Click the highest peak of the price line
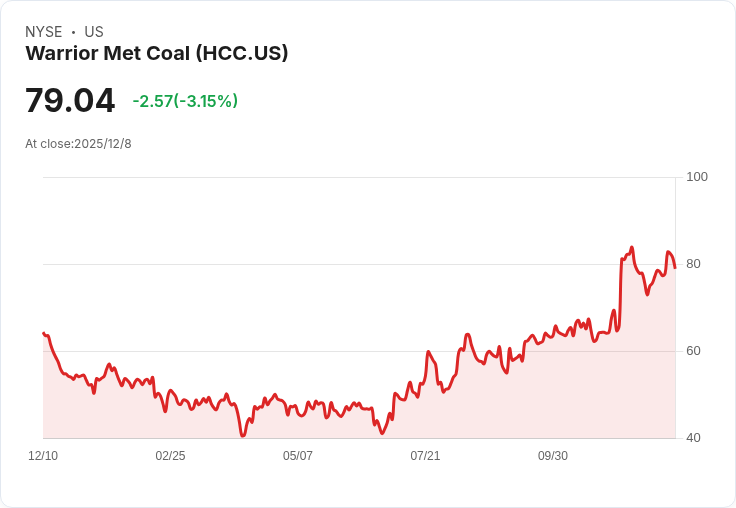The width and height of the screenshot is (736, 508). point(632,247)
